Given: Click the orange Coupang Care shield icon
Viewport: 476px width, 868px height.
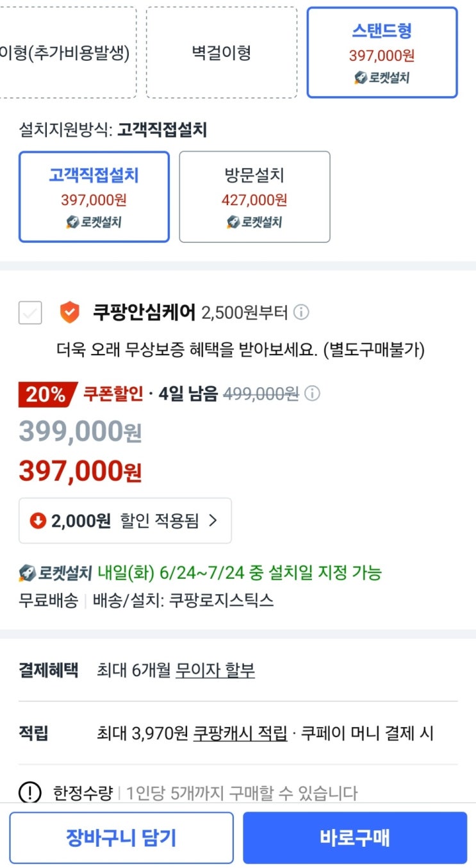Looking at the screenshot, I should tap(70, 312).
